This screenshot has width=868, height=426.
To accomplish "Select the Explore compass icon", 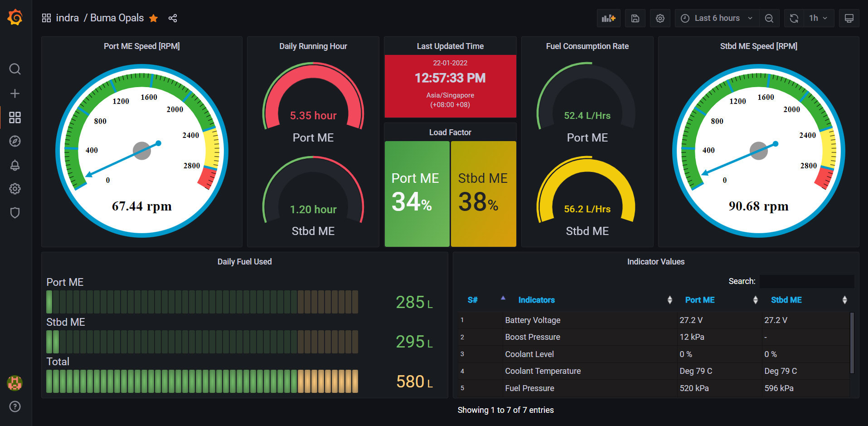I will [x=15, y=141].
